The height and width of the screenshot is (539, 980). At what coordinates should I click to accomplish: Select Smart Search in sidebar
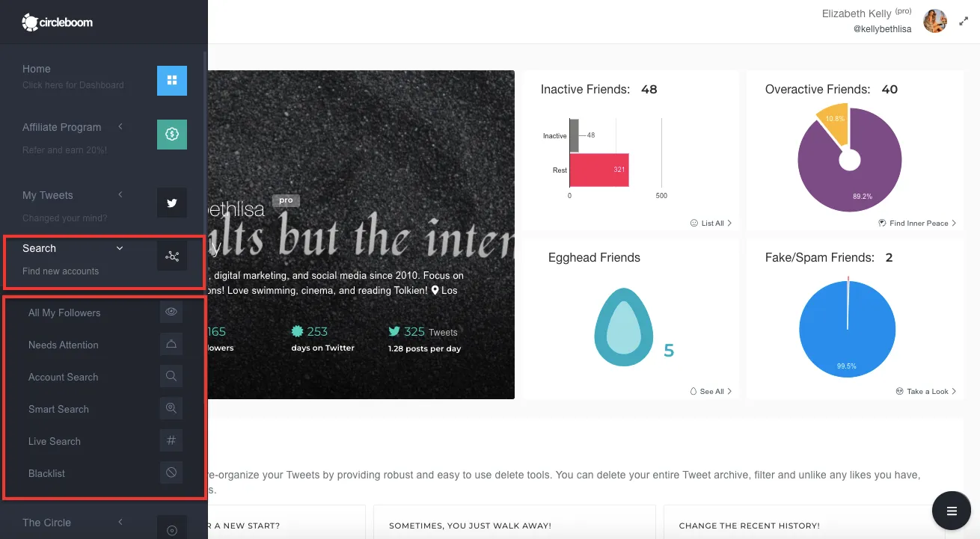tap(58, 409)
